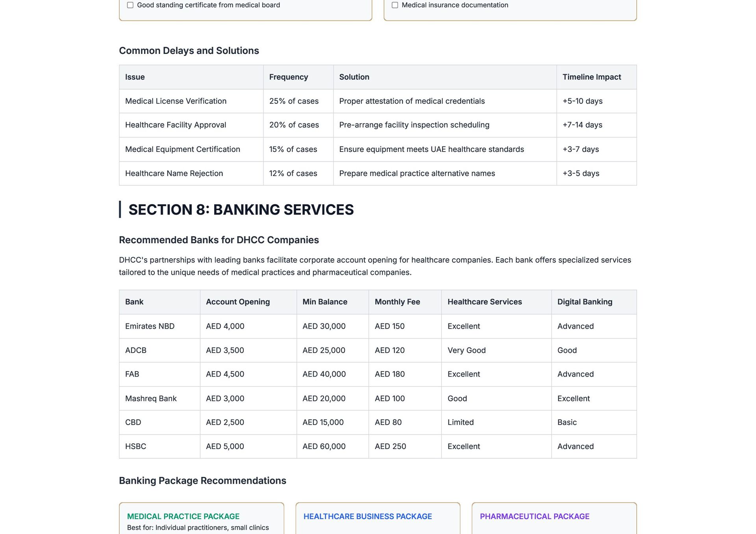Click the Healthcare Services column header
Image resolution: width=756 pixels, height=534 pixels.
point(484,302)
